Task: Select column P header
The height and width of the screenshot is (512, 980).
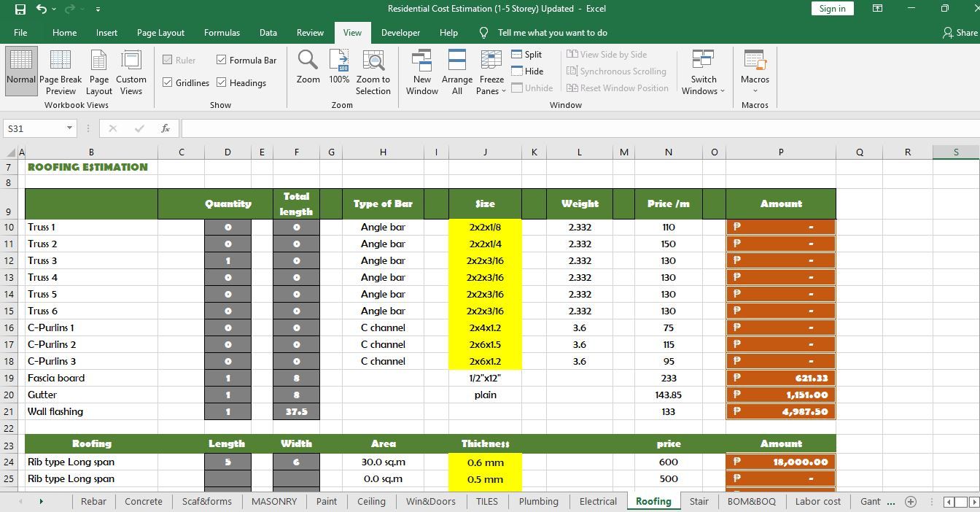Action: point(781,152)
